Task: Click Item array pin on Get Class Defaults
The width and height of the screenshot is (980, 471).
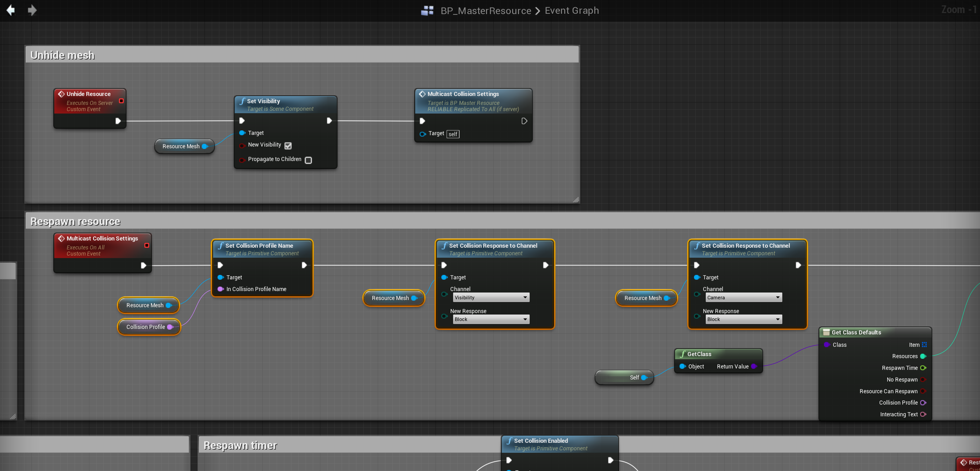Action: (x=924, y=345)
